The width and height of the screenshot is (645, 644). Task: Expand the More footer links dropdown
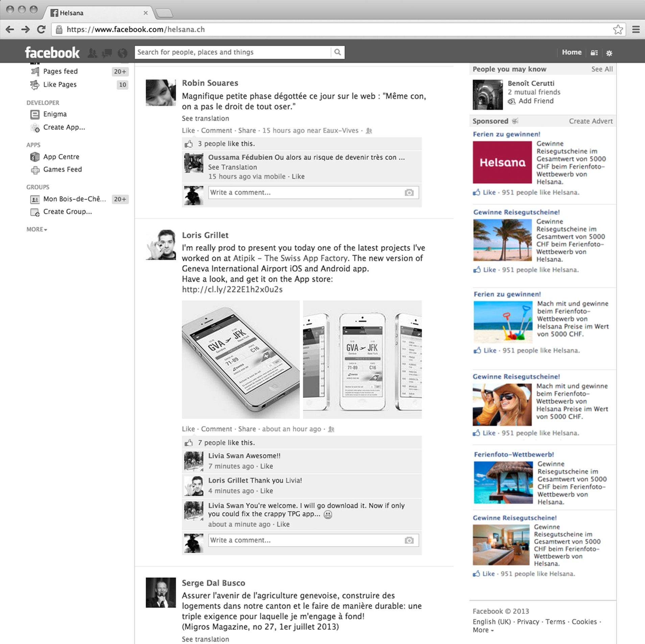(x=483, y=630)
